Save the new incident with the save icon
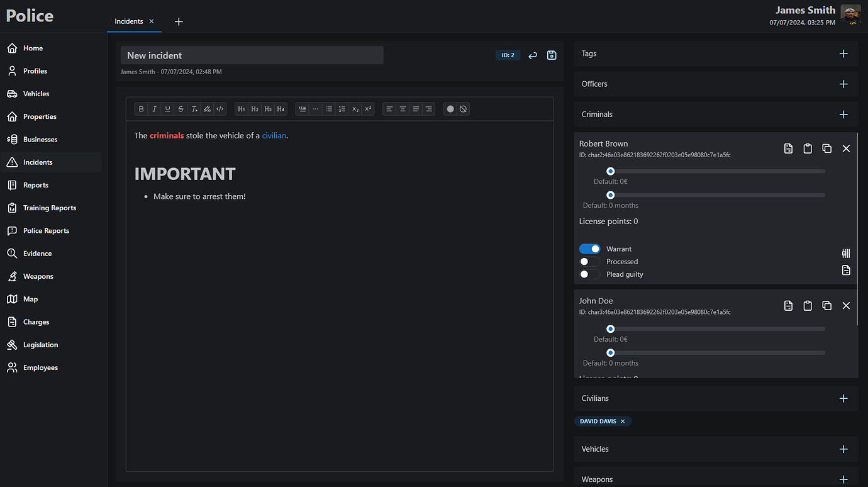 click(552, 55)
